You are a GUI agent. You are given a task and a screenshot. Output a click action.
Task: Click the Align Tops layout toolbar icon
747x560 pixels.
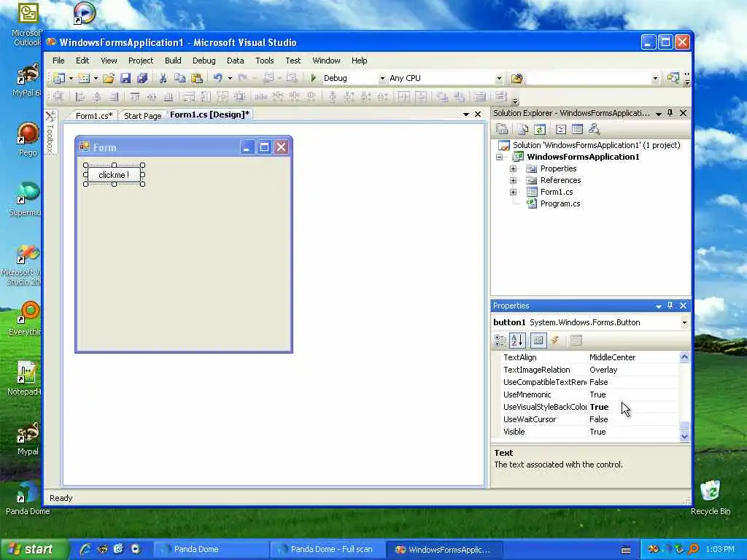[x=135, y=97]
